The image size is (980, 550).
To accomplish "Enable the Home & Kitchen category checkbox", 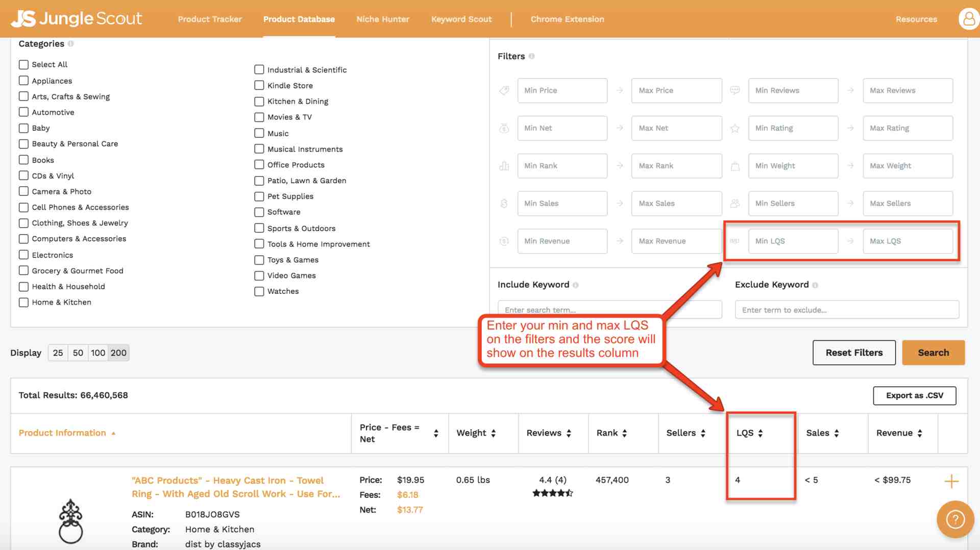I will 23,303.
